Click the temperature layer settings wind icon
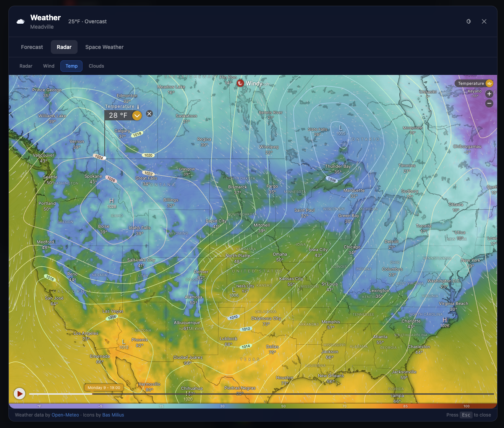The height and width of the screenshot is (428, 504). coord(489,83)
